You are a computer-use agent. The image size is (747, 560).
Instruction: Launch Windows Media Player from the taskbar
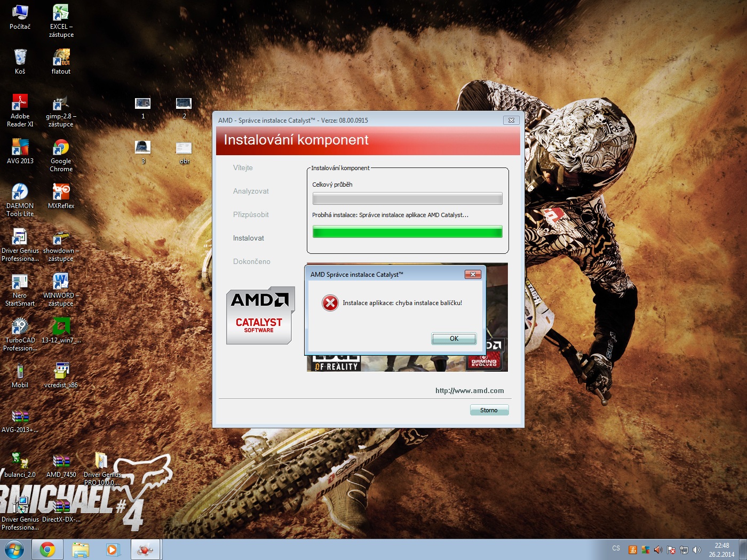click(x=113, y=549)
